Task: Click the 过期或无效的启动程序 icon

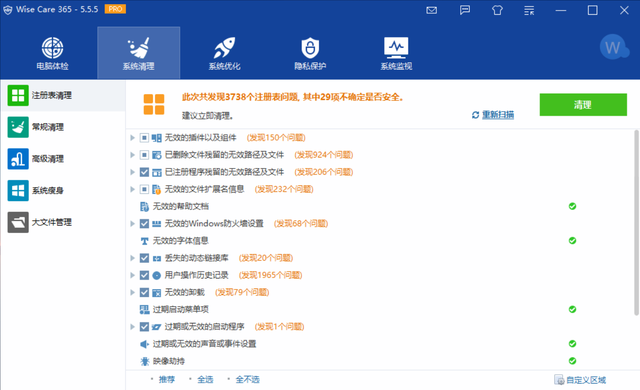Action: 157,327
